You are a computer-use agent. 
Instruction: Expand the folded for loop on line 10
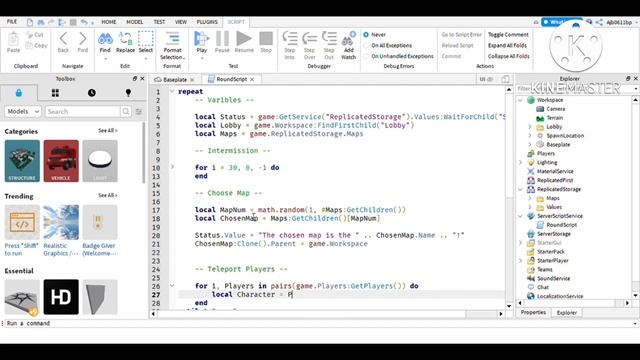tap(172, 167)
